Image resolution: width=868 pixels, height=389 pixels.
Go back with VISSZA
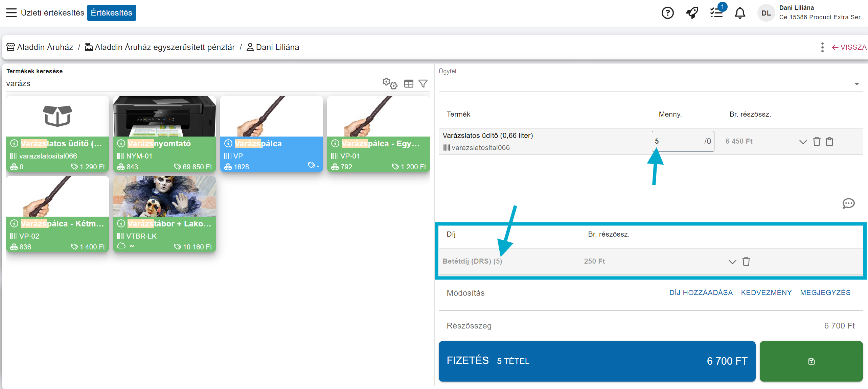pyautogui.click(x=849, y=47)
